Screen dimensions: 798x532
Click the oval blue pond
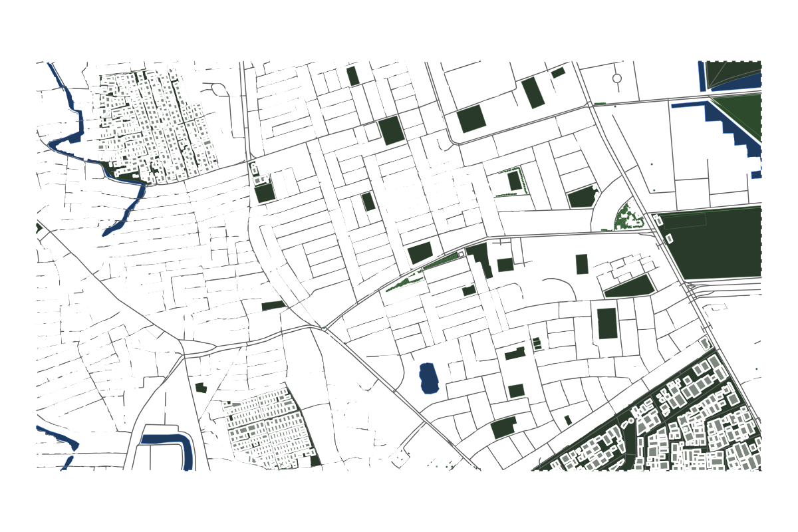pos(429,378)
